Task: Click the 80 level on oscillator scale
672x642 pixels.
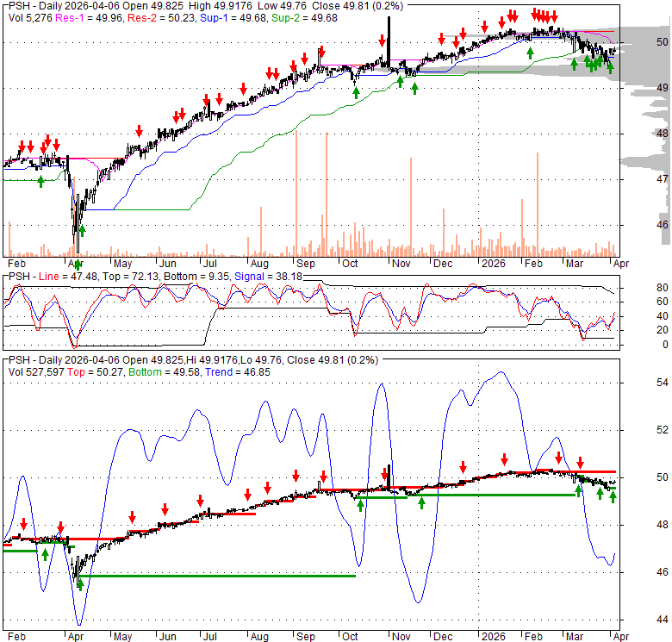Action: 638,288
